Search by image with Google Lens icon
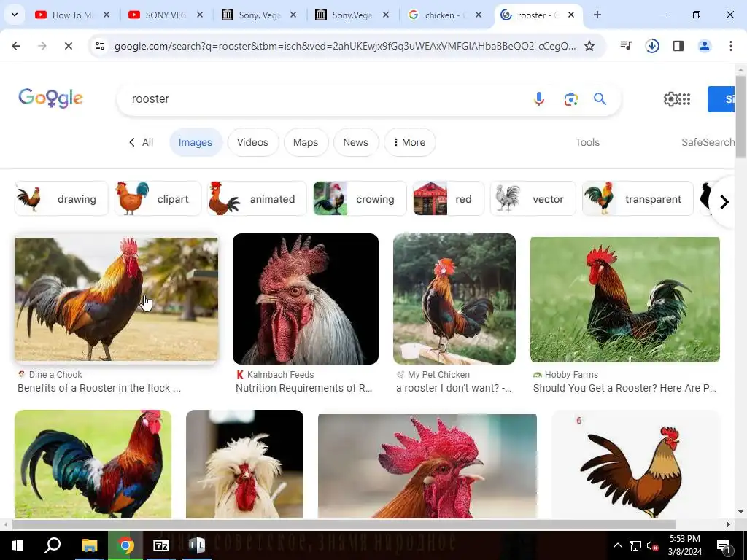The width and height of the screenshot is (747, 560). click(570, 99)
